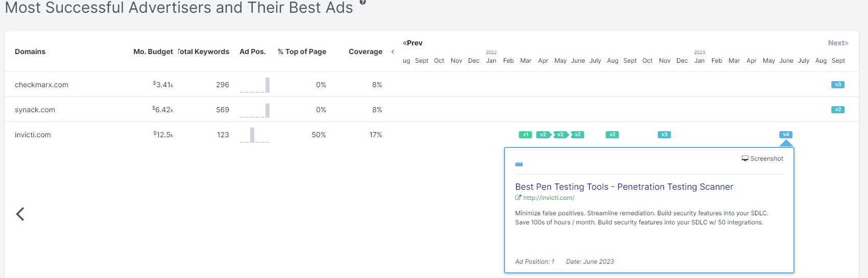The height and width of the screenshot is (278, 868).
Task: Select invicti v1 ad marker
Action: point(525,135)
